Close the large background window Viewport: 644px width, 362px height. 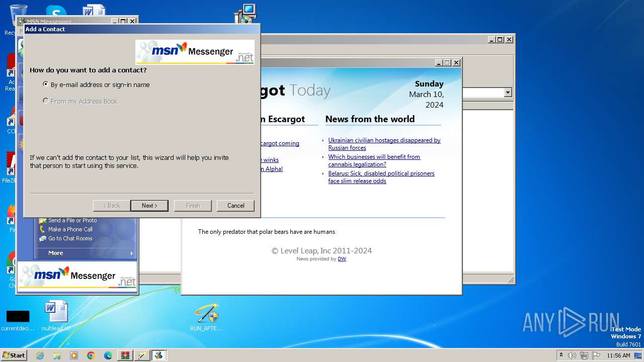click(x=509, y=39)
